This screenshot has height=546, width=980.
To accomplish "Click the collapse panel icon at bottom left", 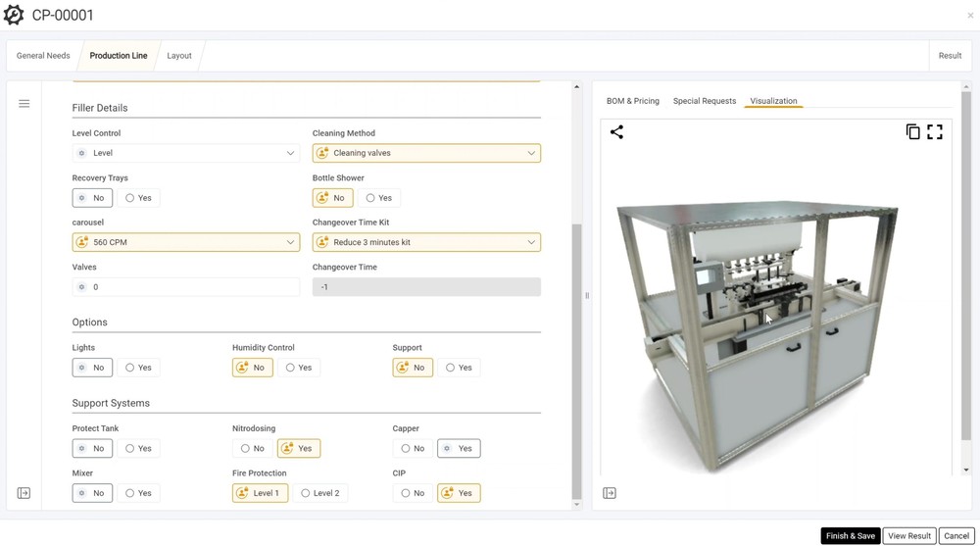I will tap(24, 493).
